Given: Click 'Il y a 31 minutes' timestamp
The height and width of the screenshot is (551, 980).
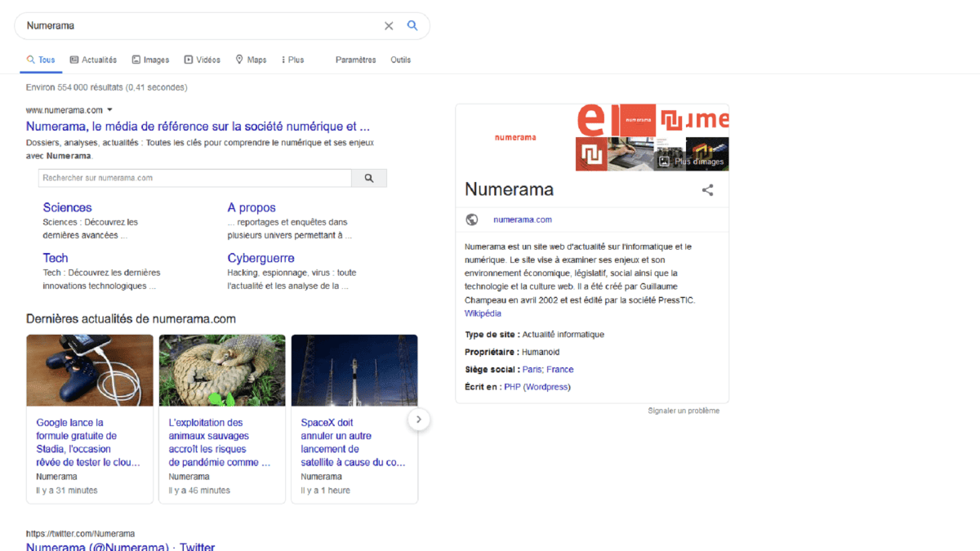Looking at the screenshot, I should click(67, 491).
